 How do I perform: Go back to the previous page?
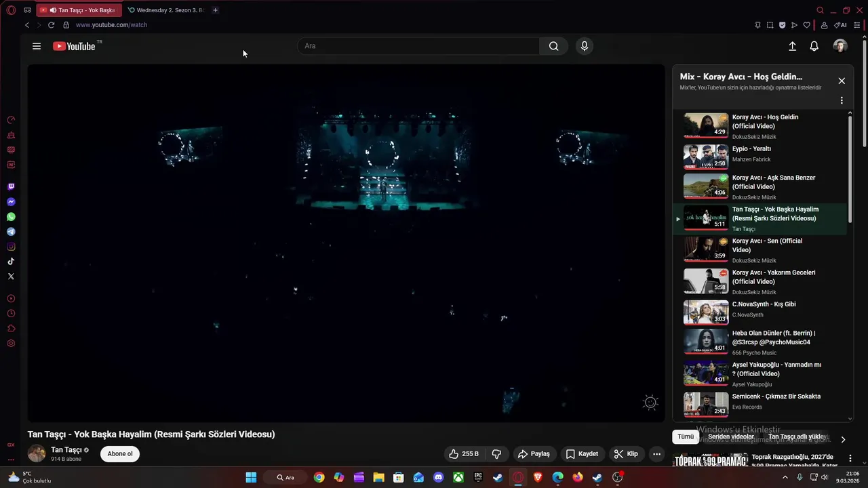(27, 25)
